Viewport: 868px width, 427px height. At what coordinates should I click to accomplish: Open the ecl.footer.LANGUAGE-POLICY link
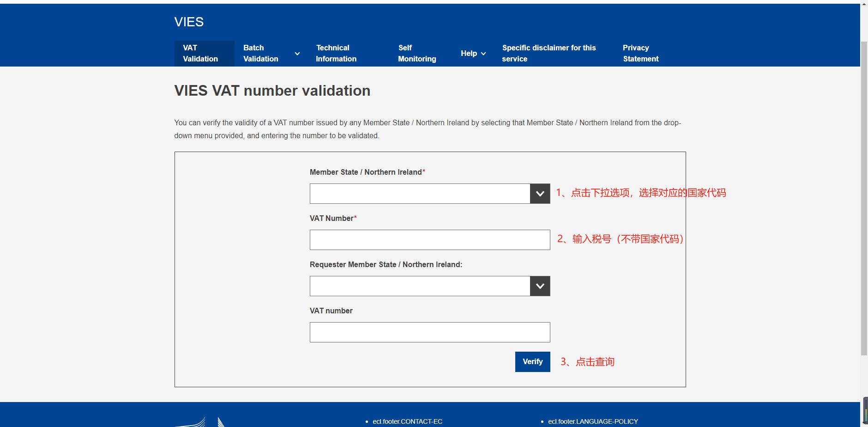click(x=593, y=421)
